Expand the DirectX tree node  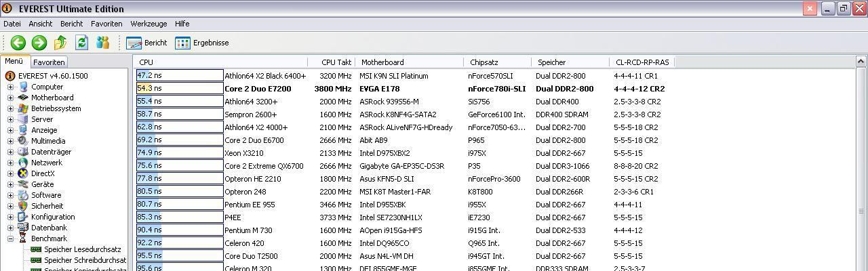(10, 173)
